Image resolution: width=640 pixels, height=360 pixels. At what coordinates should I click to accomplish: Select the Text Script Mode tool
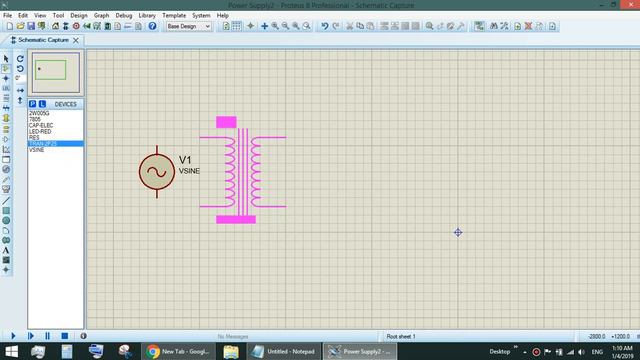coord(6,98)
